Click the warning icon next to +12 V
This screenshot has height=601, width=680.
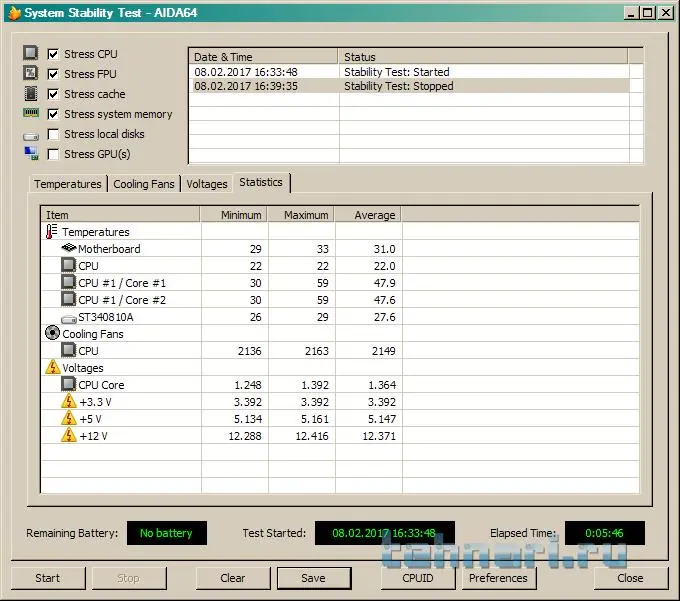[69, 436]
